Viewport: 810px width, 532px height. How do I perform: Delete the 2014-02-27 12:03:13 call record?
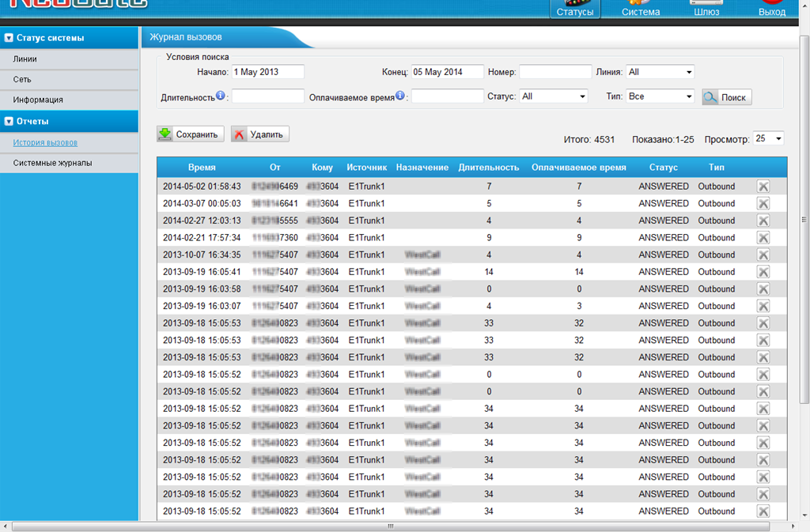[763, 221]
